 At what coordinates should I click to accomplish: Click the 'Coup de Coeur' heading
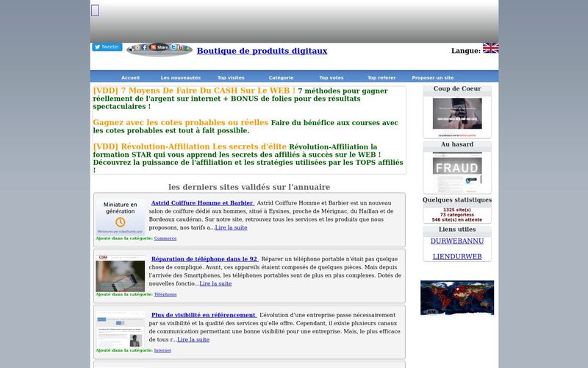click(457, 88)
